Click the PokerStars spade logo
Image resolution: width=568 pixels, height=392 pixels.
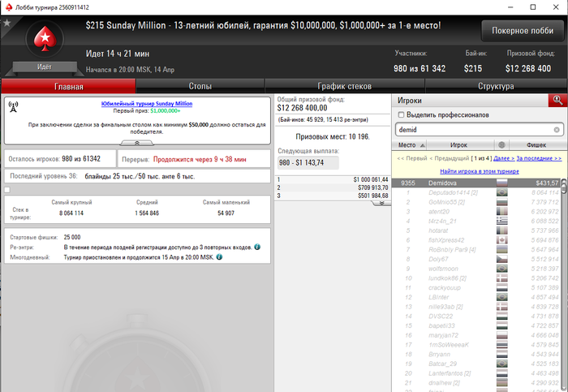tap(45, 39)
